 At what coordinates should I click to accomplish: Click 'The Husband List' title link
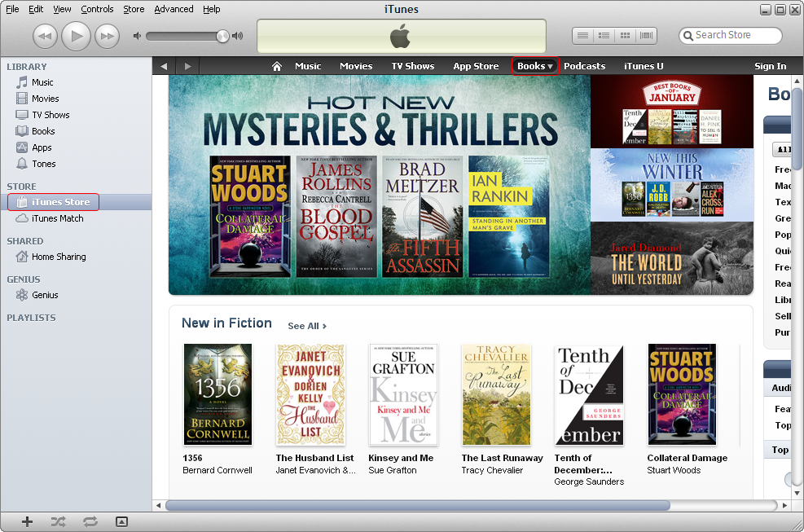click(x=314, y=458)
